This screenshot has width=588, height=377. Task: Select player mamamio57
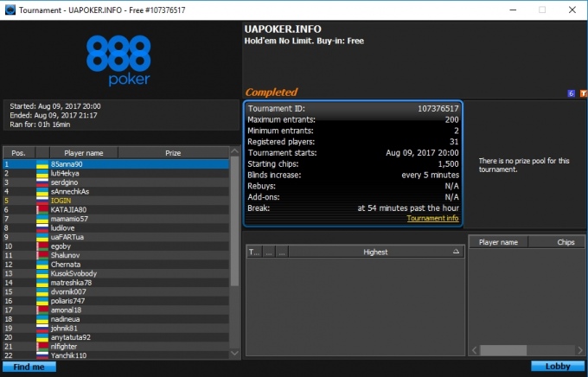[116, 219]
